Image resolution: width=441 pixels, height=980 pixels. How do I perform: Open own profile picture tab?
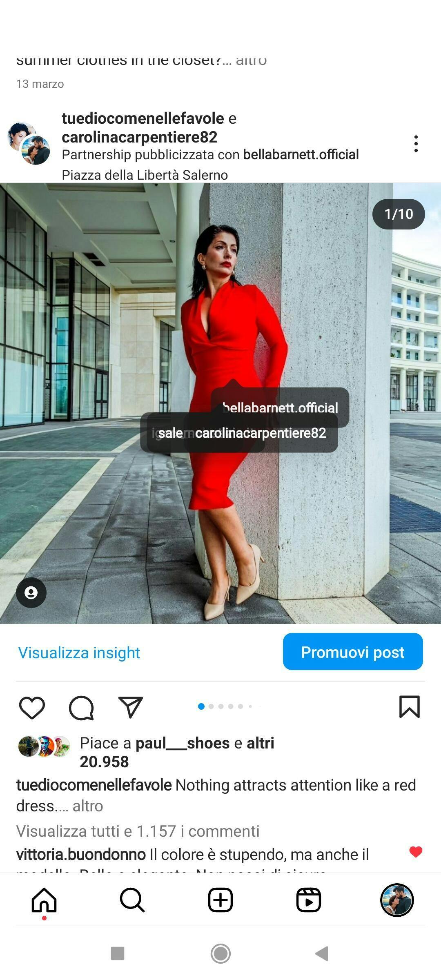tap(397, 900)
